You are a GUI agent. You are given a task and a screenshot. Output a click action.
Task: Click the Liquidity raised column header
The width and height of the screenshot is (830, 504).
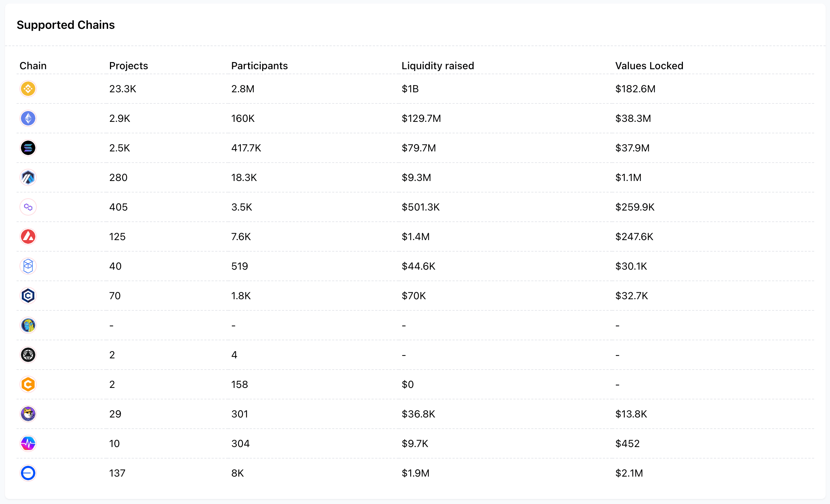[x=438, y=66]
